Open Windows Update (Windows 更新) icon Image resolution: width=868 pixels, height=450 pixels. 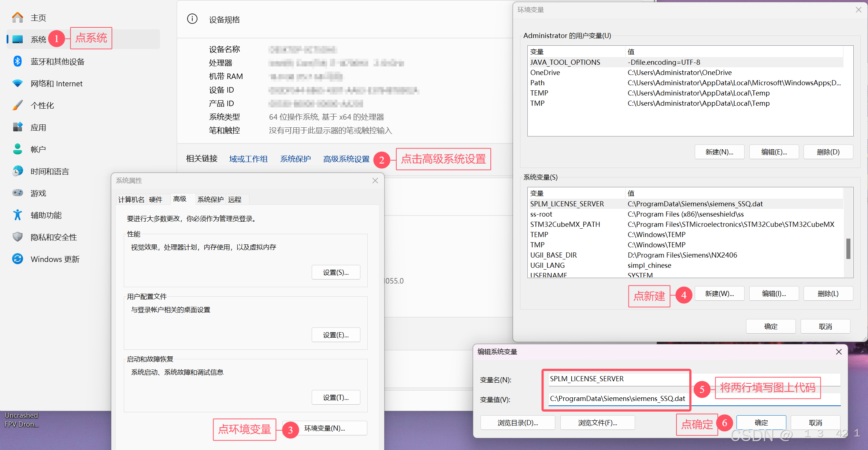coord(17,259)
